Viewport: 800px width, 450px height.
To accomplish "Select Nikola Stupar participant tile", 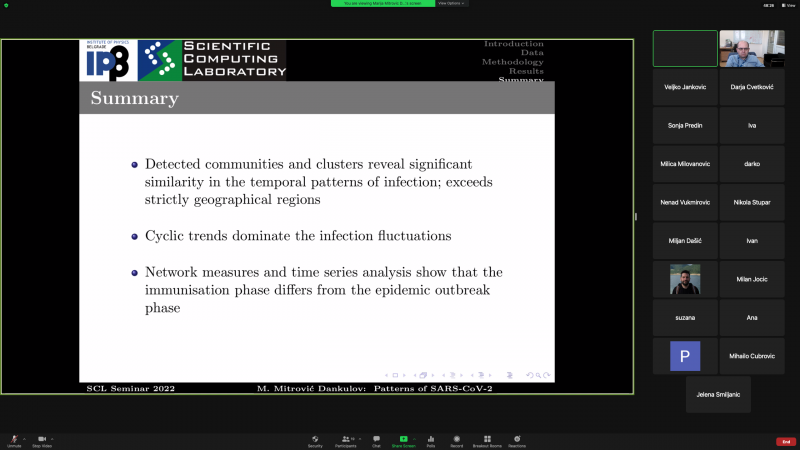I will 752,203.
